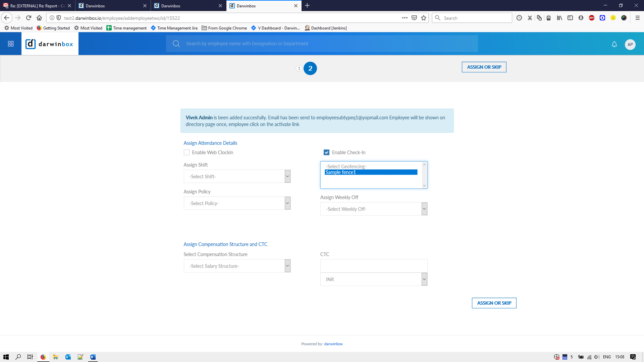
Task: Open the INR currency dropdown
Action: point(374,280)
